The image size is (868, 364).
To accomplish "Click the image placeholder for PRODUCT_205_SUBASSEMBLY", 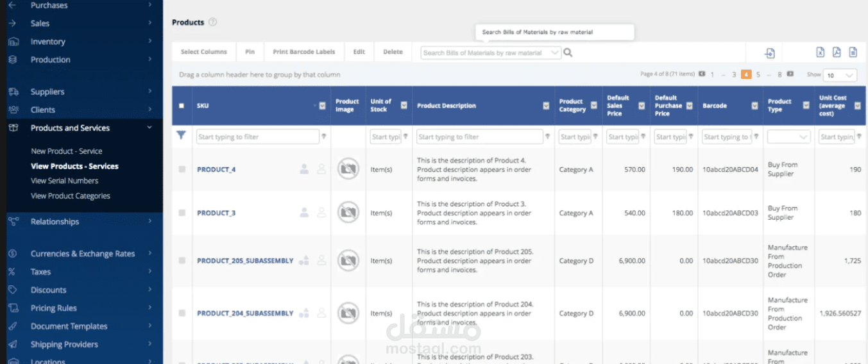I will (348, 261).
